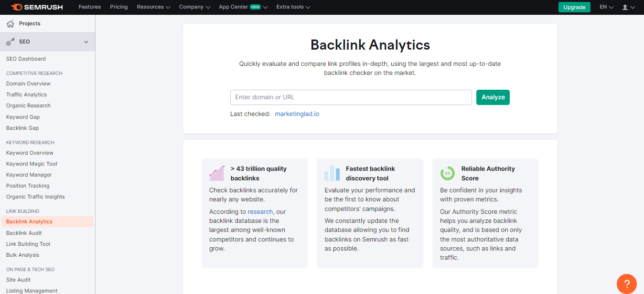Open Organic Traffic Insights

click(35, 197)
